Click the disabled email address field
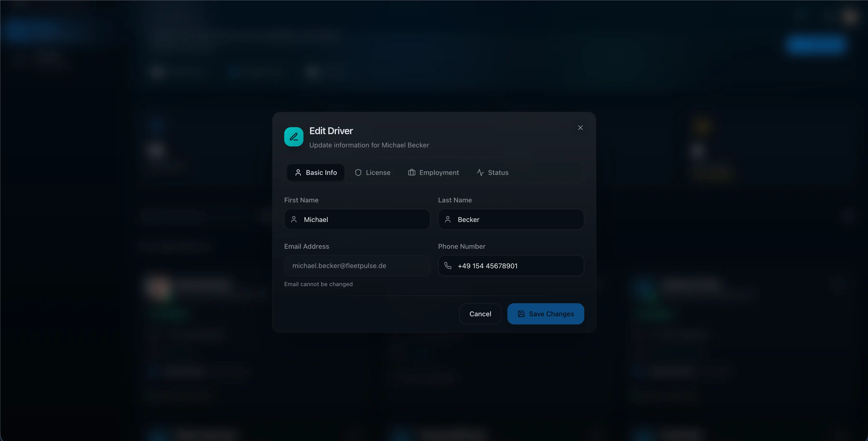This screenshot has width=868, height=441. [357, 266]
